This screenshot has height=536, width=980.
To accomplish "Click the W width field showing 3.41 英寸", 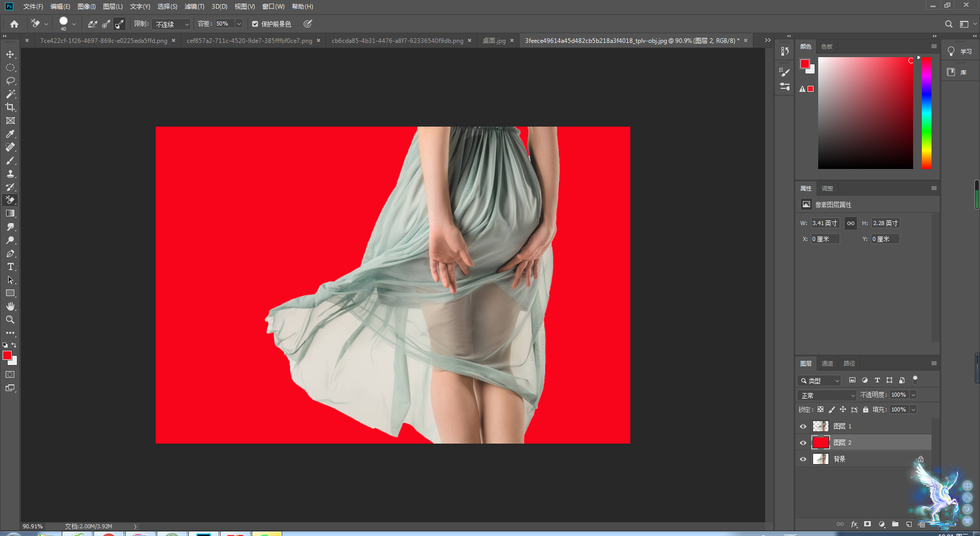I will point(825,223).
